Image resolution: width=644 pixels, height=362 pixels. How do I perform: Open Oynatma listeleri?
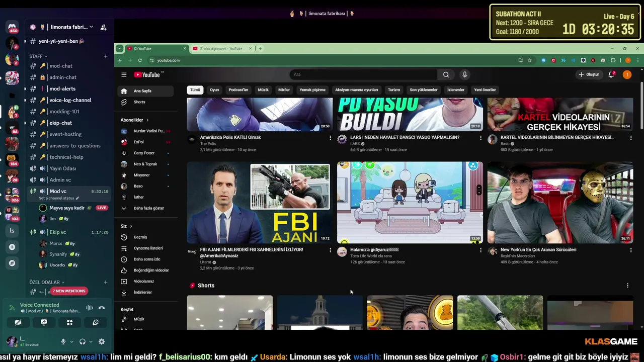click(x=146, y=248)
